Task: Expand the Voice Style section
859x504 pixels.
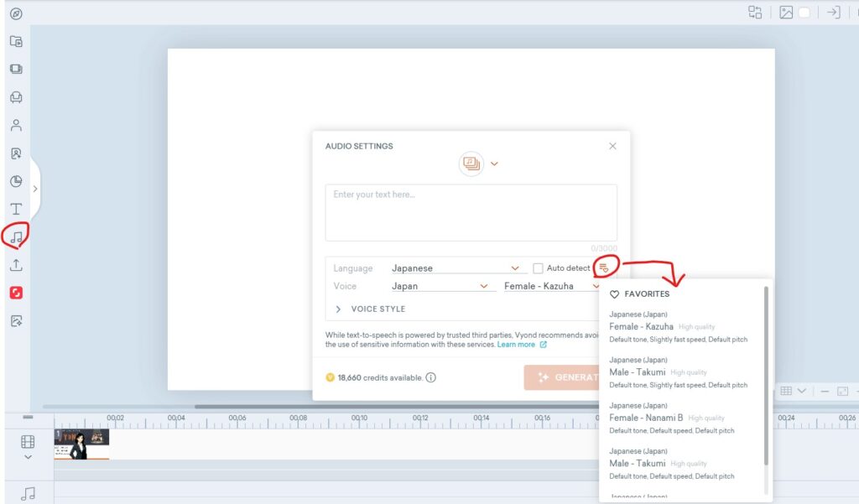Action: pos(370,309)
